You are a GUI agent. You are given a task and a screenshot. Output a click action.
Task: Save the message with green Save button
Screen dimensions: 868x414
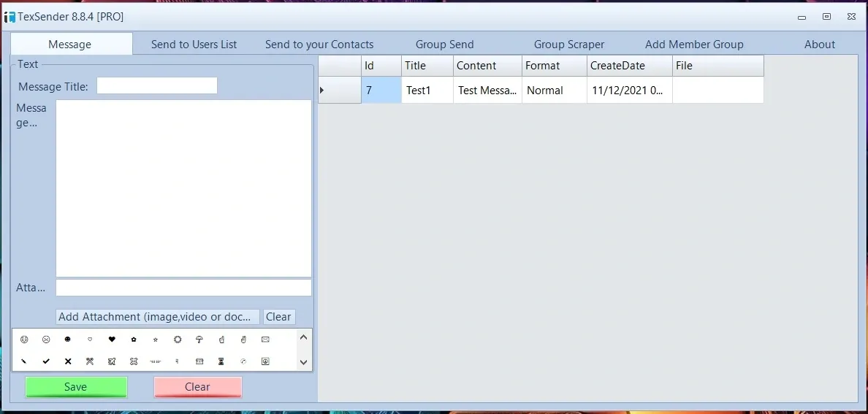click(76, 387)
